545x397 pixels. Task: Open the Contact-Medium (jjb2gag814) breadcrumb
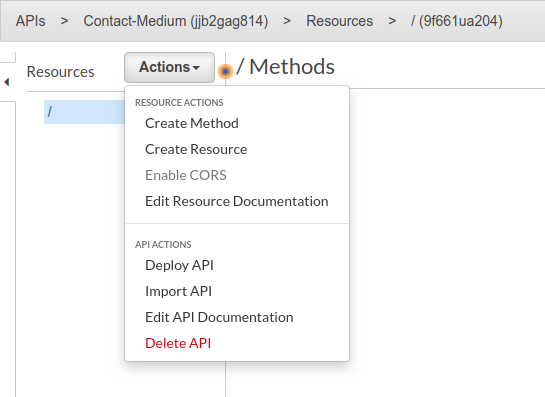click(176, 21)
